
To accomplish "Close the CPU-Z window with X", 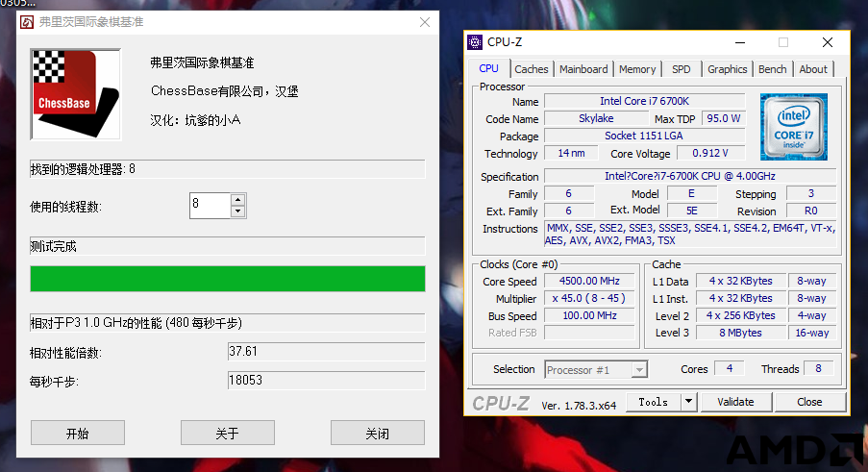I will click(x=828, y=42).
